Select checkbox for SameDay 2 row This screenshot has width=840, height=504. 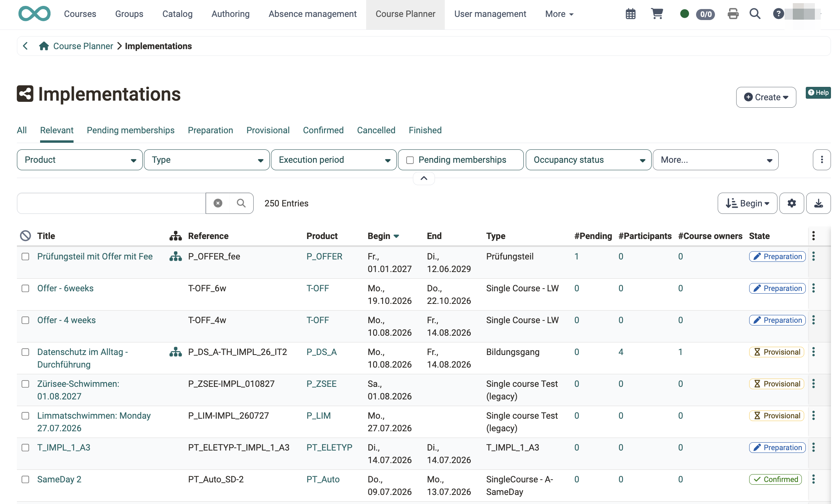point(26,480)
